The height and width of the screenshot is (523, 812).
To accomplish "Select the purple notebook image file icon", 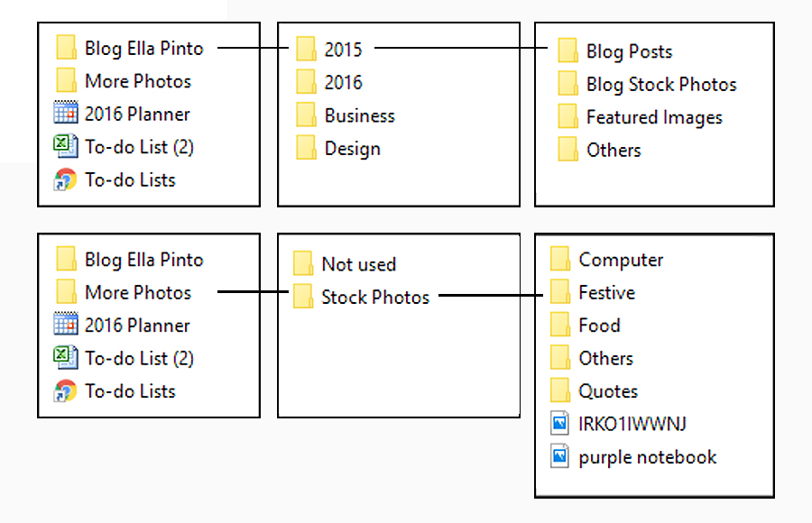I will coord(559,456).
